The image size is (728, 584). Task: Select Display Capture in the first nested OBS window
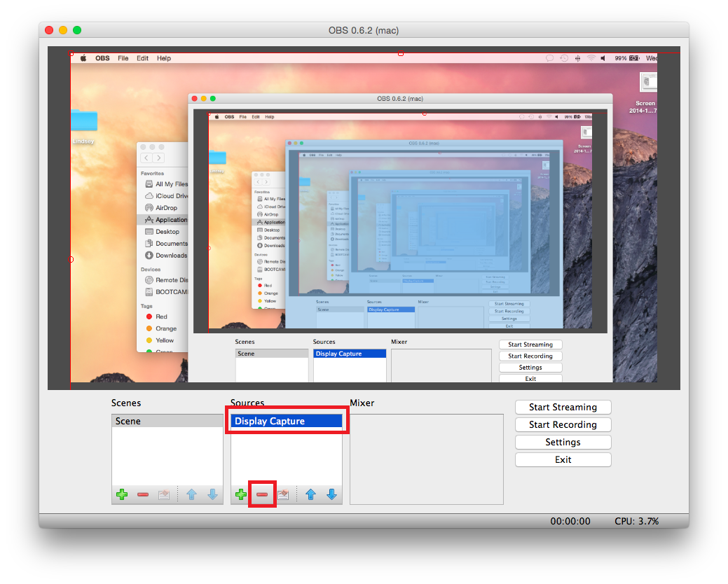point(350,354)
